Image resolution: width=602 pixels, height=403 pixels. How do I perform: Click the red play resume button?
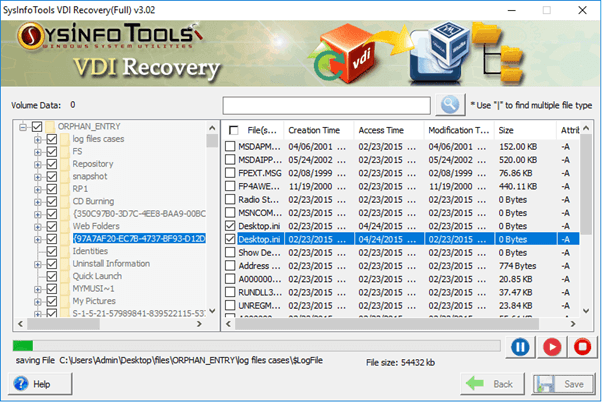552,347
